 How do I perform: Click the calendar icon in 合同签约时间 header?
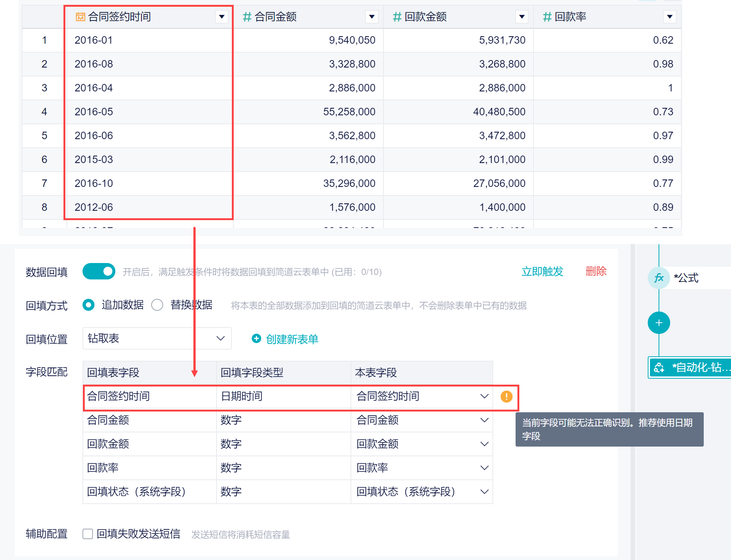point(80,17)
